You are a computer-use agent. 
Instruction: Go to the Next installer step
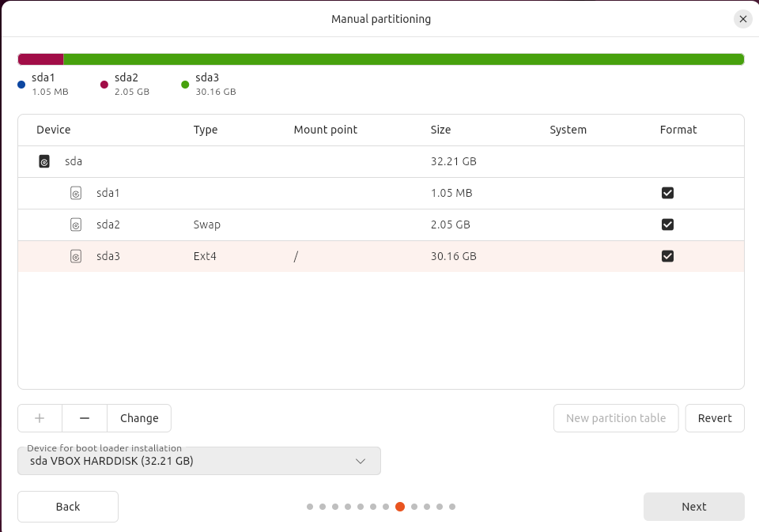693,507
